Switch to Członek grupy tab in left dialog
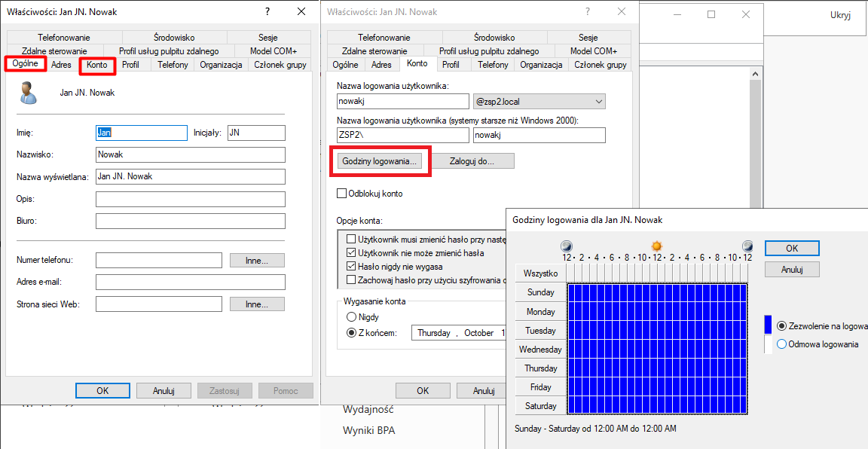Screen dimensions: 868x449 pos(280,65)
